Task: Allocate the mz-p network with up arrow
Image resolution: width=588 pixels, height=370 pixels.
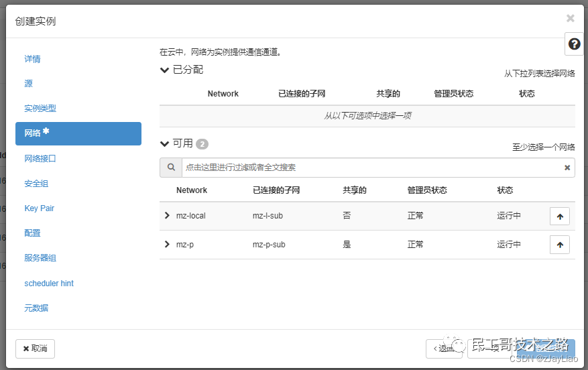Action: [559, 245]
